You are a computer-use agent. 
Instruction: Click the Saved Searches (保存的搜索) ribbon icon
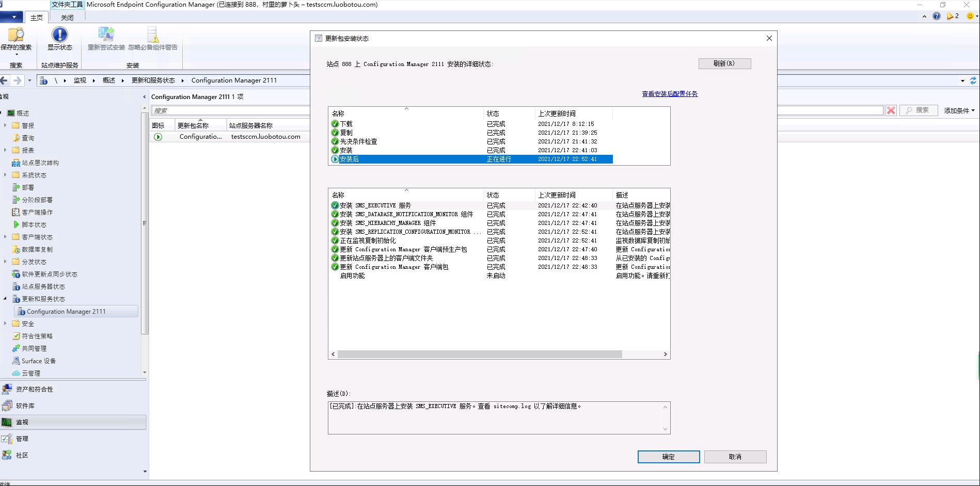pos(16,35)
